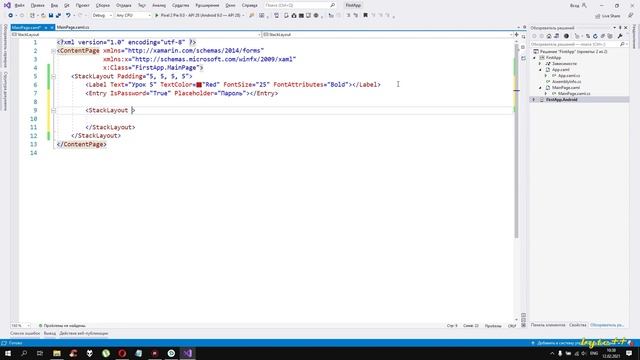This screenshot has height=360, width=640.
Task: Open the Opera browser in taskbar
Action: point(122,353)
